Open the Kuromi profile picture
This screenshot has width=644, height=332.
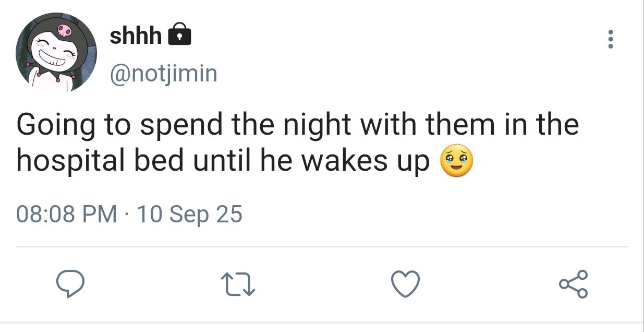coord(56,52)
